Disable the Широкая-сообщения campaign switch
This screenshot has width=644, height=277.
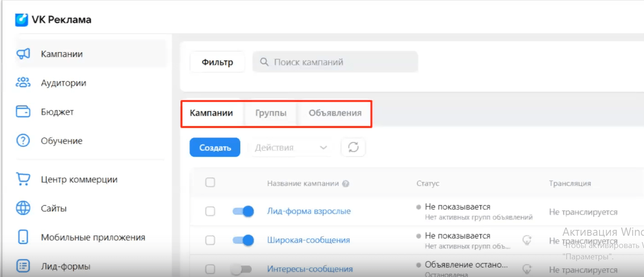pyautogui.click(x=243, y=241)
